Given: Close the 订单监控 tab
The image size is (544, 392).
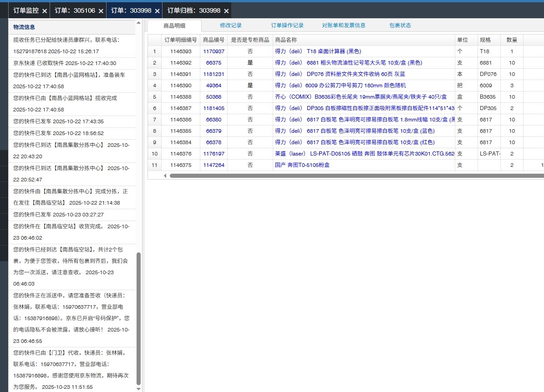Looking at the screenshot, I should pos(44,10).
